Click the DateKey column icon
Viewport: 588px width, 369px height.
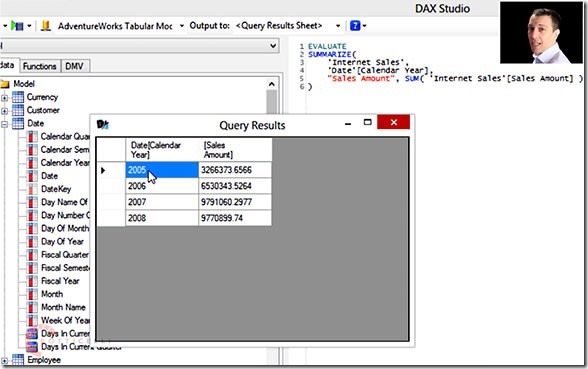[x=33, y=189]
